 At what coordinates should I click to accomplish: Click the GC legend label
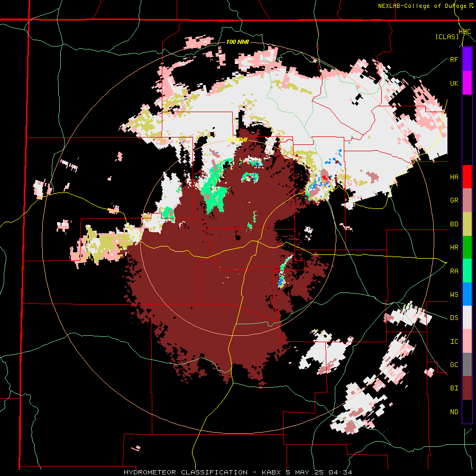pos(454,365)
